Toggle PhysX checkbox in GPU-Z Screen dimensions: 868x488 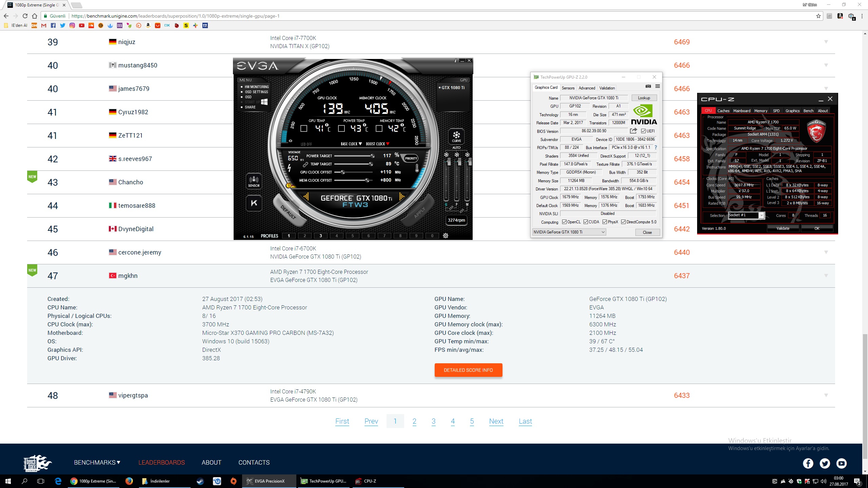[605, 222]
